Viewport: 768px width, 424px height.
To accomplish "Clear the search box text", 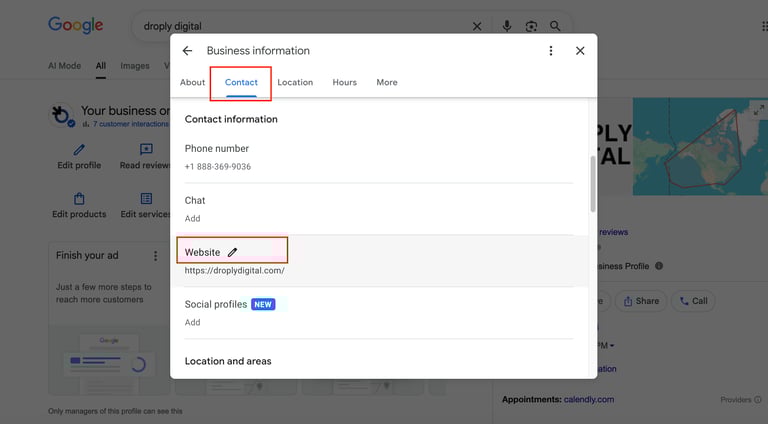I will (477, 26).
